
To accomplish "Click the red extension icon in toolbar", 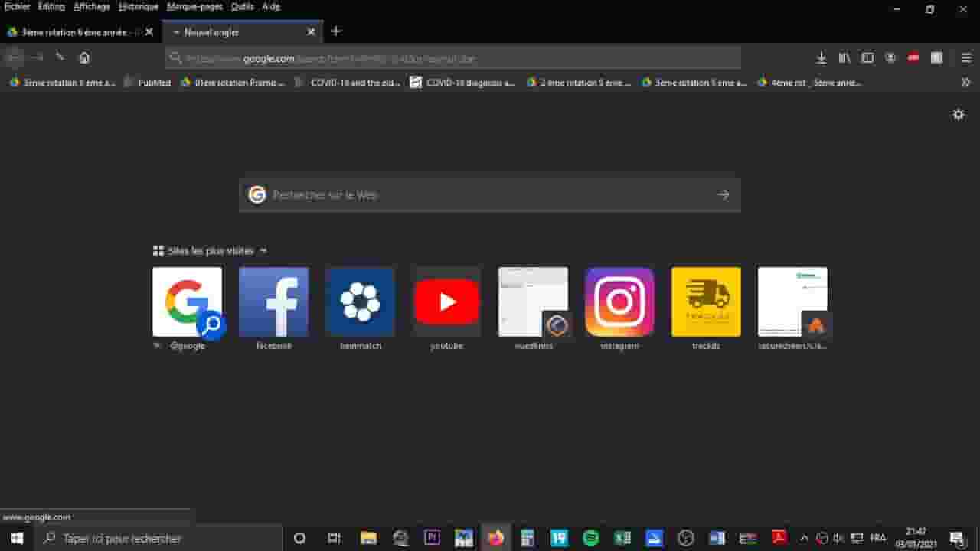I will coord(913,57).
